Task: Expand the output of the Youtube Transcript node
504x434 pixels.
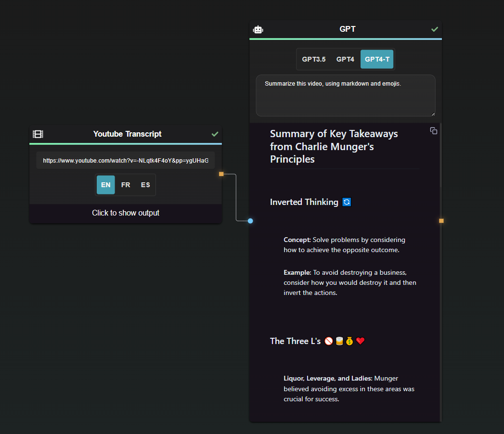Action: point(125,213)
